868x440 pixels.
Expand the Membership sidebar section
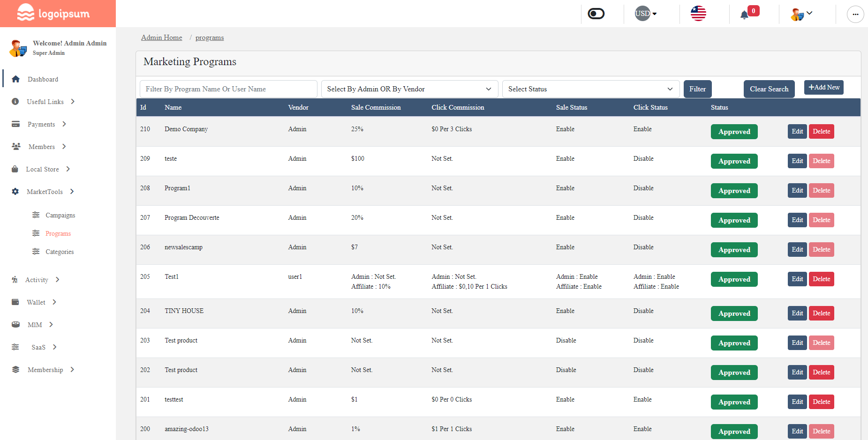[x=45, y=370]
